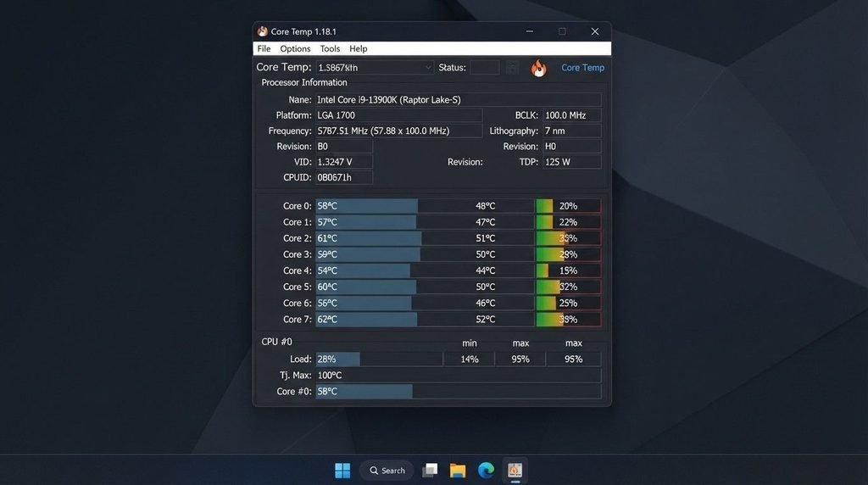Click the TDP value 125 W
This screenshot has height=485, width=868.
click(572, 162)
